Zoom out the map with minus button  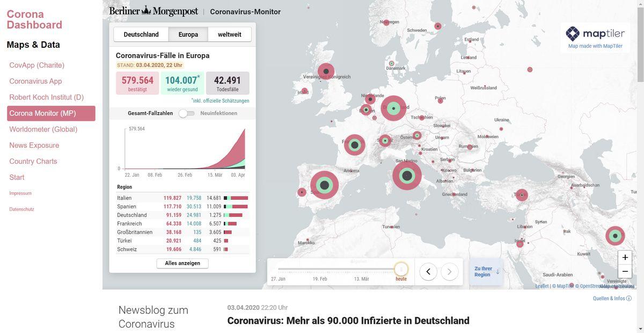(x=625, y=271)
